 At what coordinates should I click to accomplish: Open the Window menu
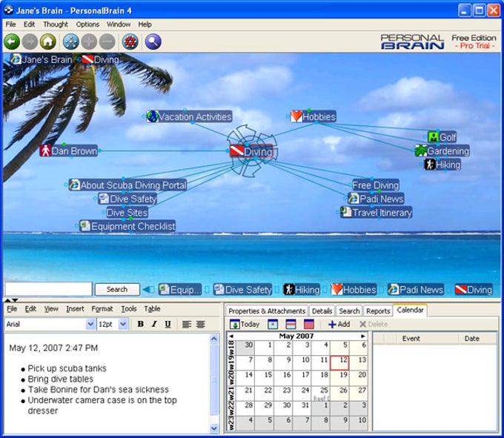coord(119,24)
